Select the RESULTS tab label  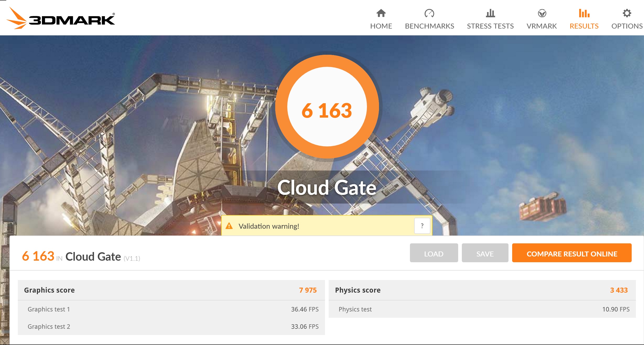(x=584, y=26)
